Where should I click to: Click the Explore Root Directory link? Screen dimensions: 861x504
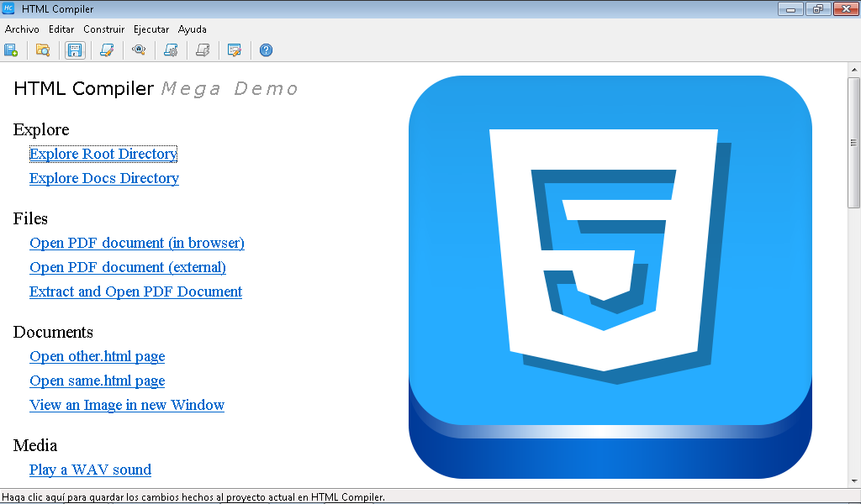pyautogui.click(x=103, y=154)
